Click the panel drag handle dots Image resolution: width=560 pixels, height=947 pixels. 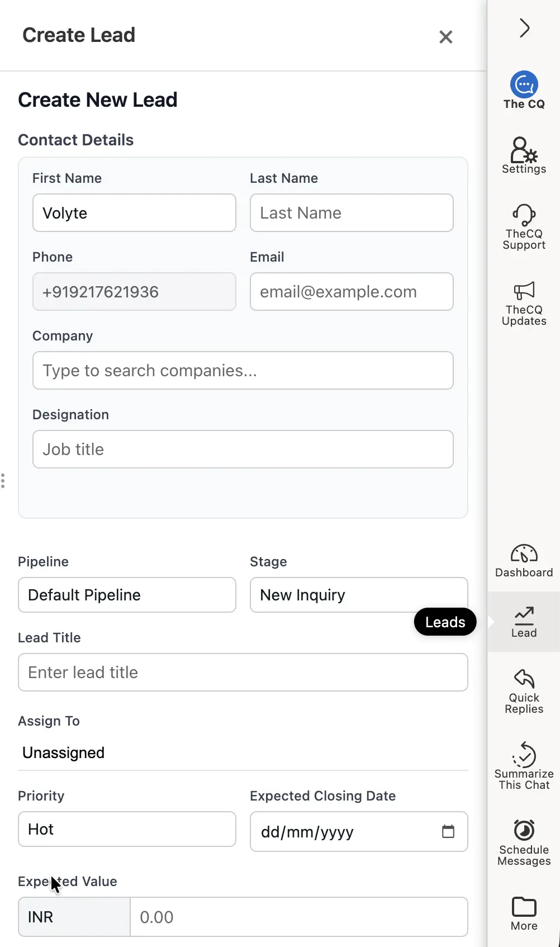pyautogui.click(x=3, y=481)
